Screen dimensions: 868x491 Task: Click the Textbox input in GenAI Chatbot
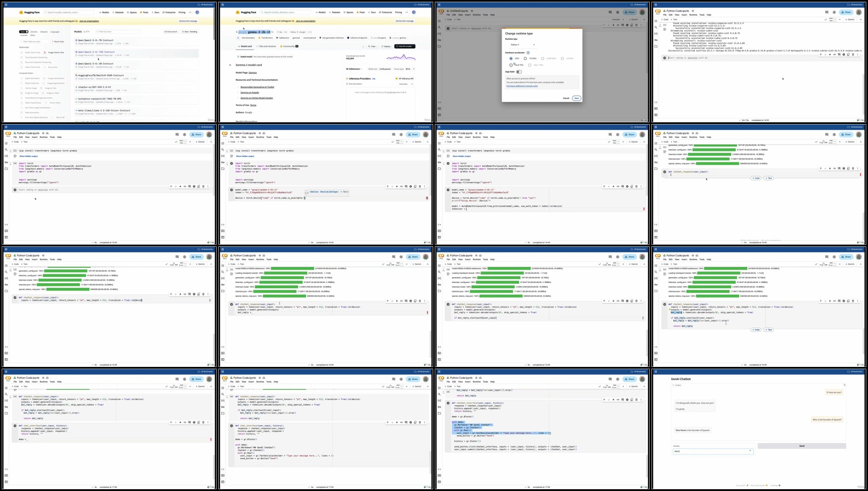point(713,451)
